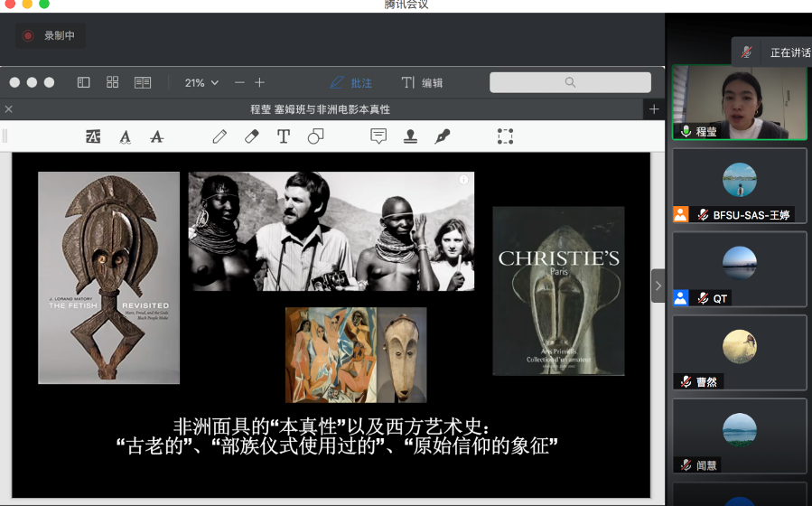812x506 pixels.
Task: Open the 21% zoom level dropdown
Action: 201,82
